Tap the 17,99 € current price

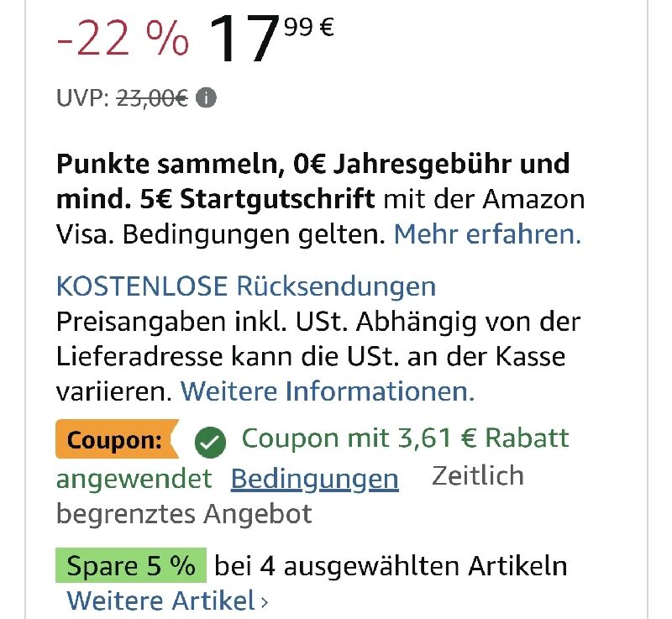[x=271, y=38]
